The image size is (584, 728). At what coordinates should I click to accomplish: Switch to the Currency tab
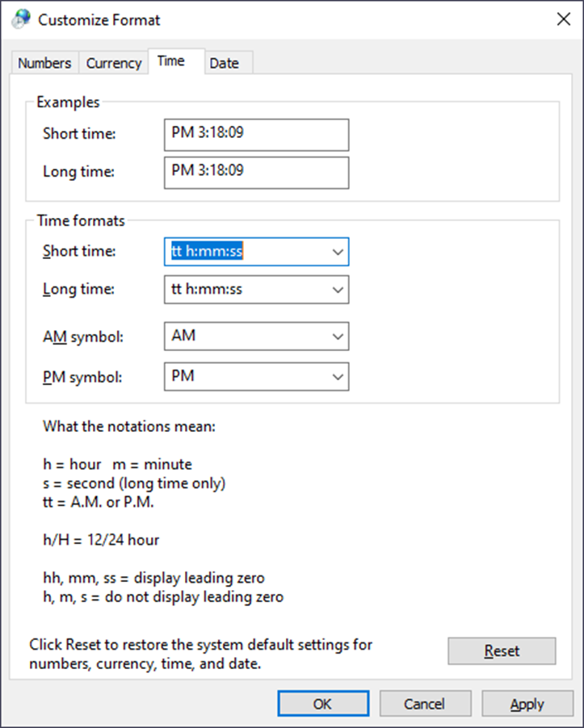pos(113,62)
